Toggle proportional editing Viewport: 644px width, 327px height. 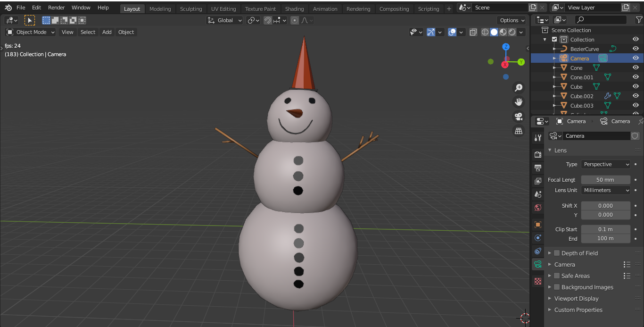(295, 20)
